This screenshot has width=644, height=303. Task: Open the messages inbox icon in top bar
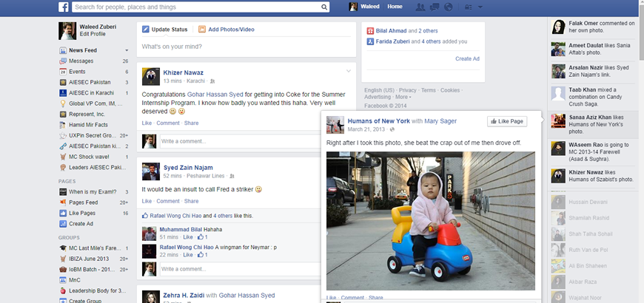(434, 7)
